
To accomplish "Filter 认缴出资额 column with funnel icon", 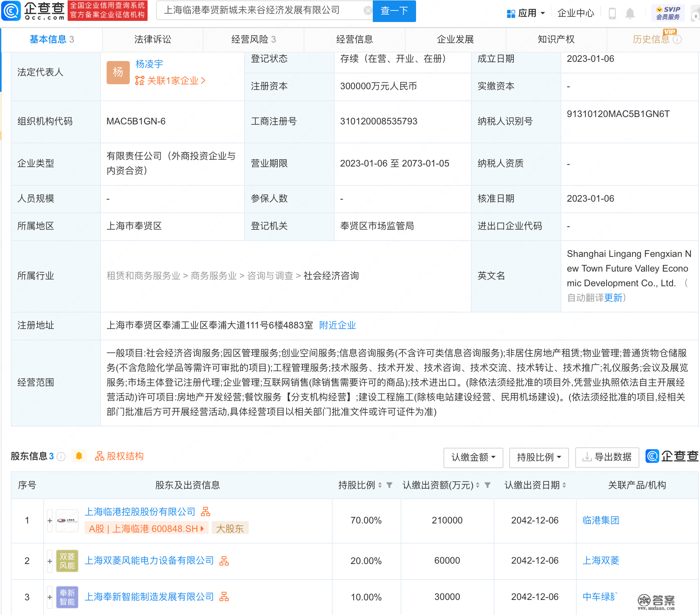I will [x=488, y=485].
